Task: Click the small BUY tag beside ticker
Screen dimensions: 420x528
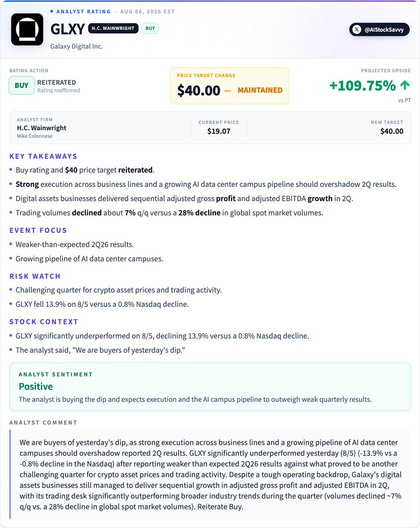Action: pos(150,28)
